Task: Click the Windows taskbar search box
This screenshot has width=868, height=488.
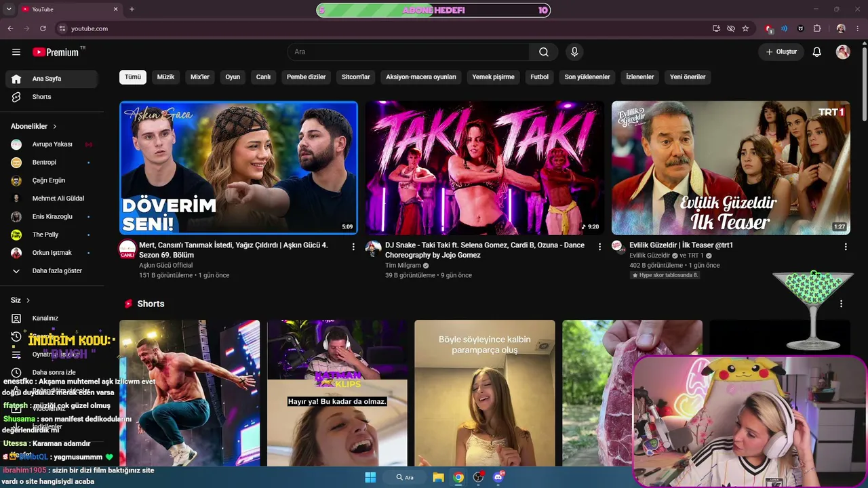Action: (x=405, y=477)
